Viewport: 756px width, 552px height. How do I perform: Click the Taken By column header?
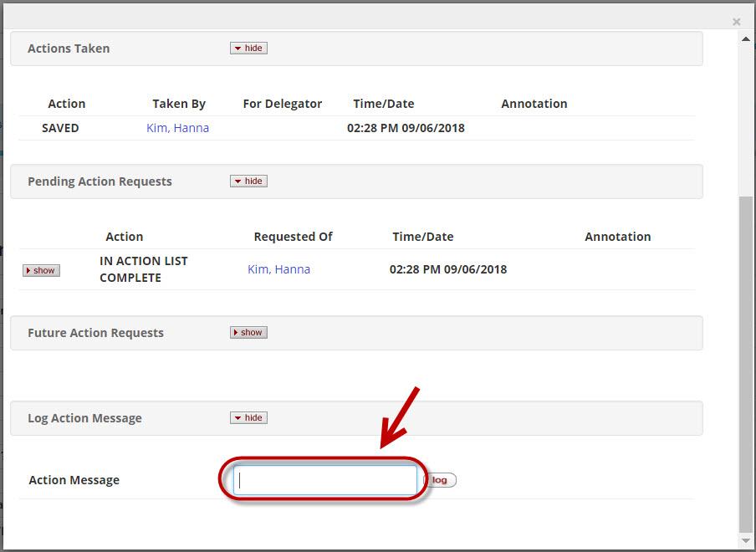click(179, 104)
